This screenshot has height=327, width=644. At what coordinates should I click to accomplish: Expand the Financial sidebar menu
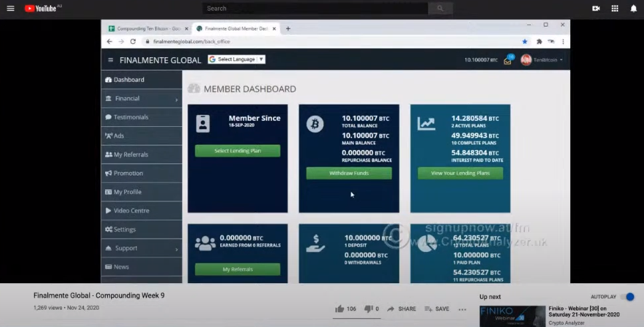[141, 98]
